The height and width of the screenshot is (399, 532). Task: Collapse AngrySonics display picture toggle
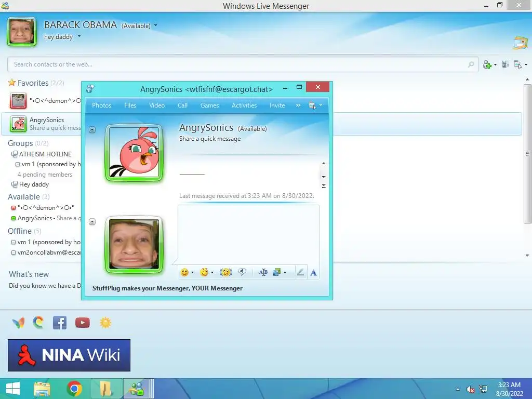[x=92, y=129]
